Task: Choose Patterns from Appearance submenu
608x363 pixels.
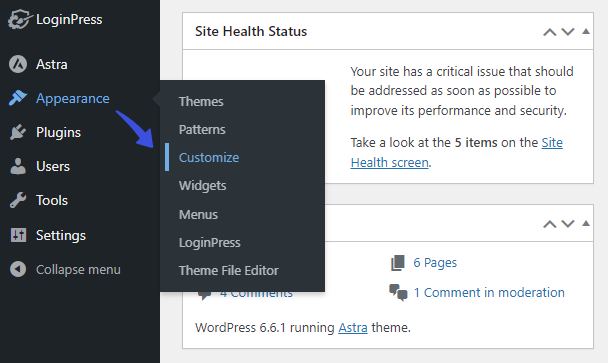Action: pyautogui.click(x=202, y=130)
